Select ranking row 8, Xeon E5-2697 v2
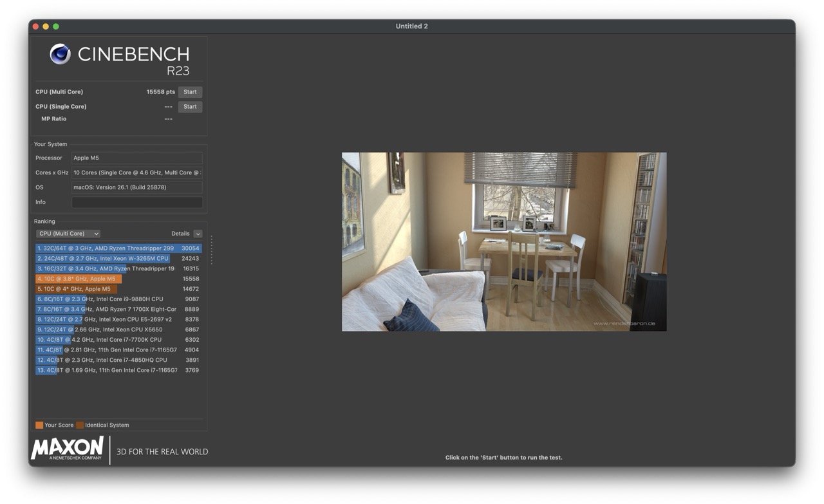This screenshot has width=824, height=504. click(x=118, y=320)
